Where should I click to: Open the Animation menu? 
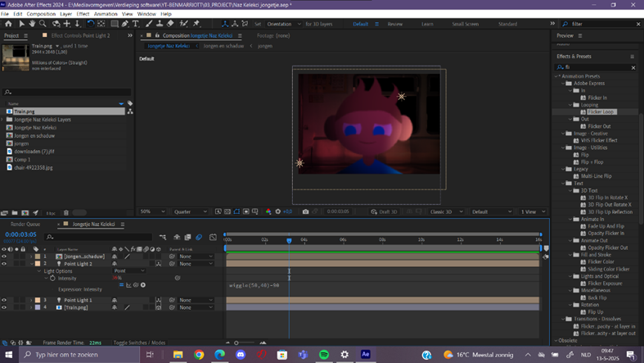click(106, 14)
